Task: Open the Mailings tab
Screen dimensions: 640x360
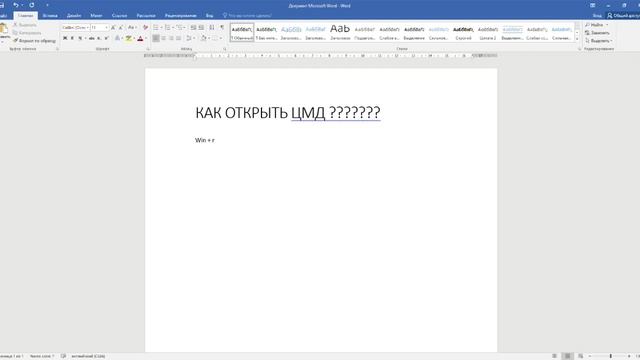Action: pos(146,16)
